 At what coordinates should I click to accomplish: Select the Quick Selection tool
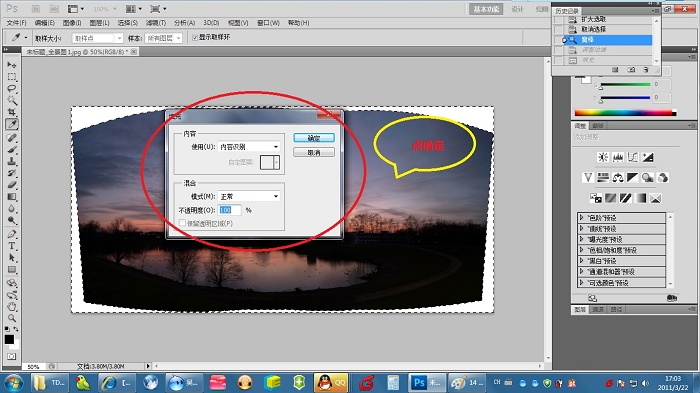click(x=12, y=100)
